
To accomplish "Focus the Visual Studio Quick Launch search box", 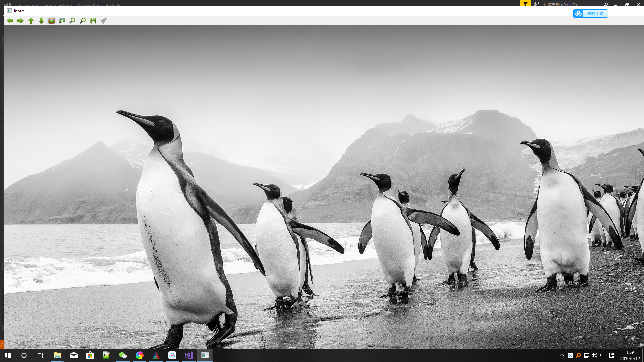I will tap(575, 4).
